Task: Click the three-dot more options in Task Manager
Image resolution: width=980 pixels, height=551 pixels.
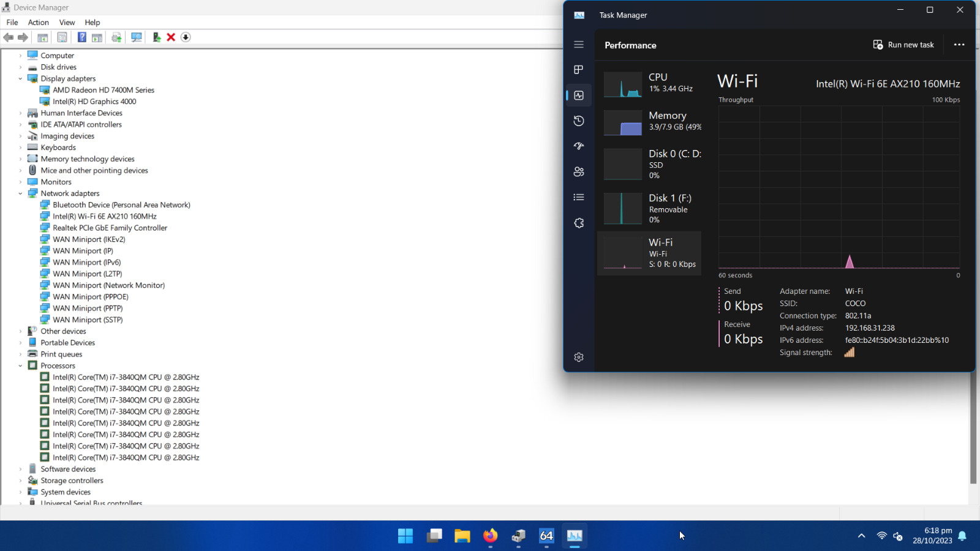Action: [x=959, y=45]
